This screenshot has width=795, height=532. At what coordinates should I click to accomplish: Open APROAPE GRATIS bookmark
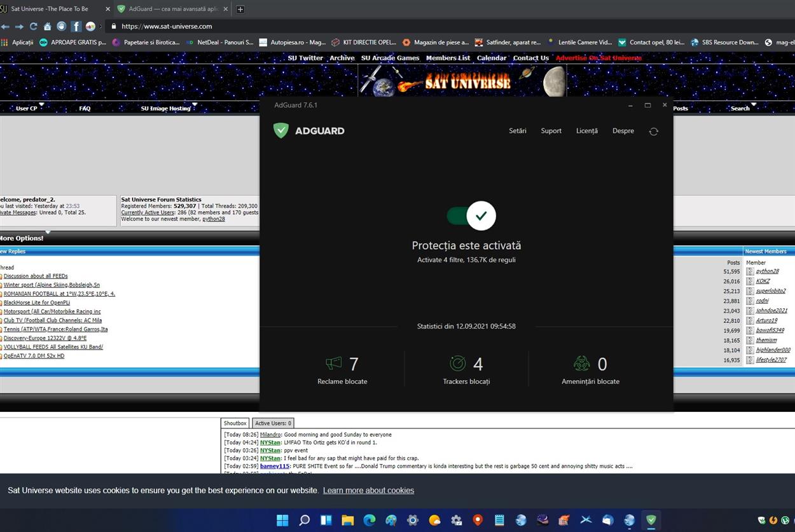73,43
